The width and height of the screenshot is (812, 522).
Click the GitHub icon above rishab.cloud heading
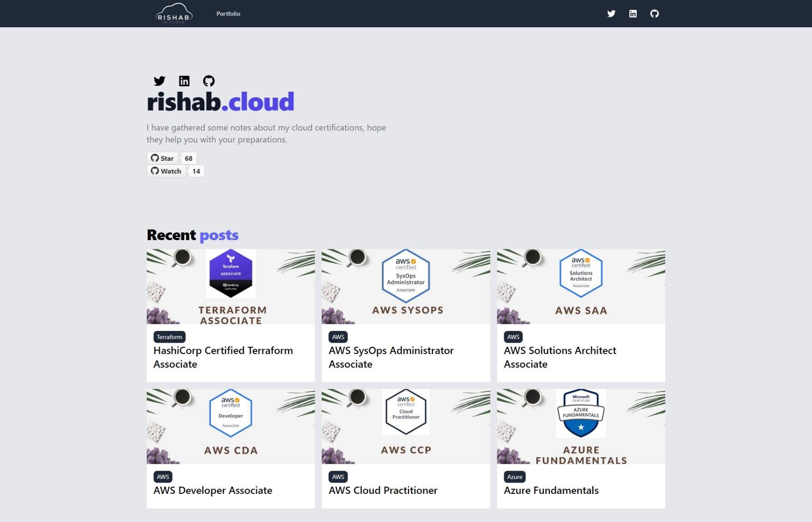pyautogui.click(x=208, y=81)
